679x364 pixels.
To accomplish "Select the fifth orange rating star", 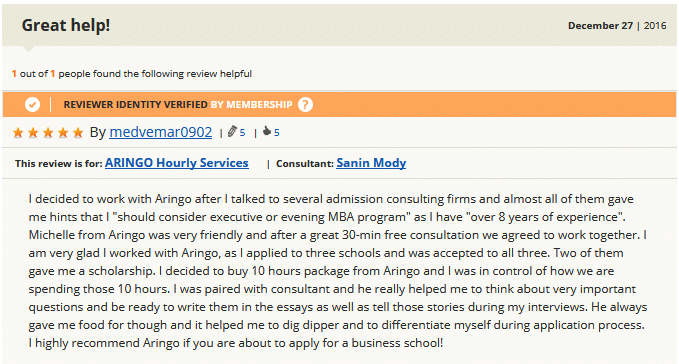I will pyautogui.click(x=78, y=132).
